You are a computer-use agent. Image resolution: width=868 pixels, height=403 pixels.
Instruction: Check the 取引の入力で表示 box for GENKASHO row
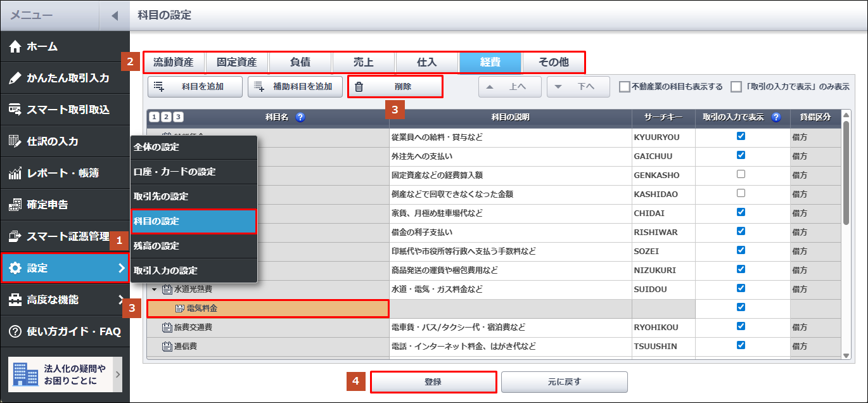[x=741, y=174]
